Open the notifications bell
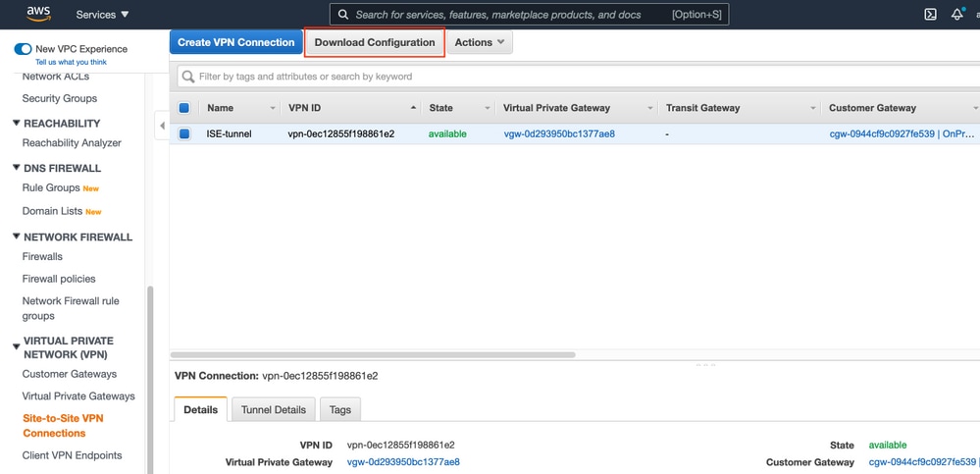Viewport: 980px width, 474px height. tap(956, 15)
